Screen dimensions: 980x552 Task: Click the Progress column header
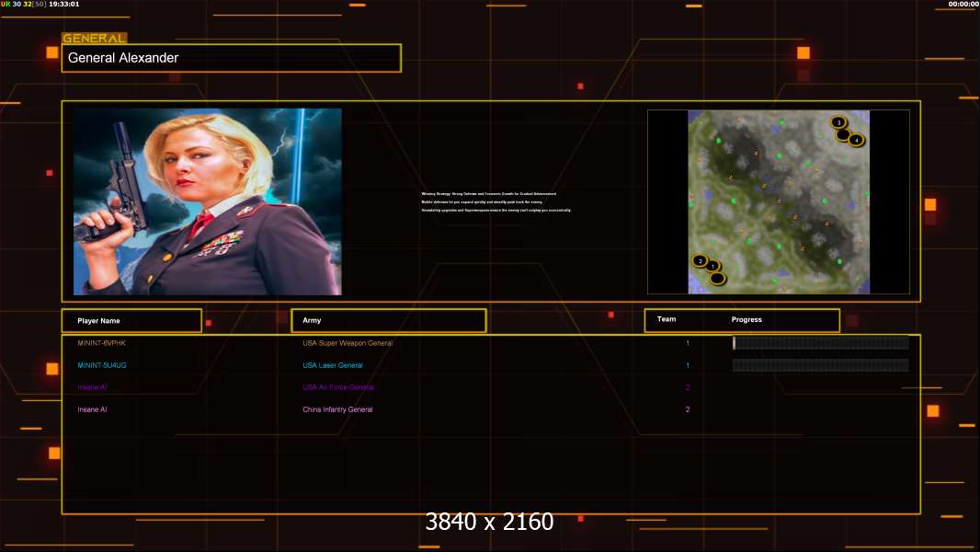746,319
